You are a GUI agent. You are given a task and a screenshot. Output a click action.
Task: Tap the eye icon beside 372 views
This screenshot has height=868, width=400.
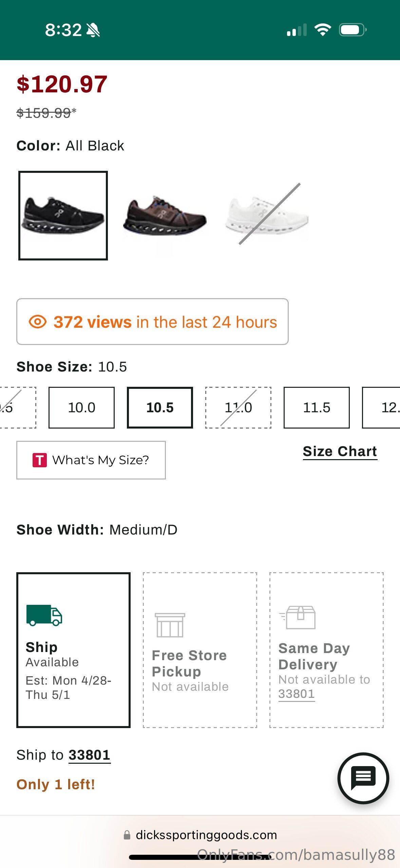coord(38,322)
